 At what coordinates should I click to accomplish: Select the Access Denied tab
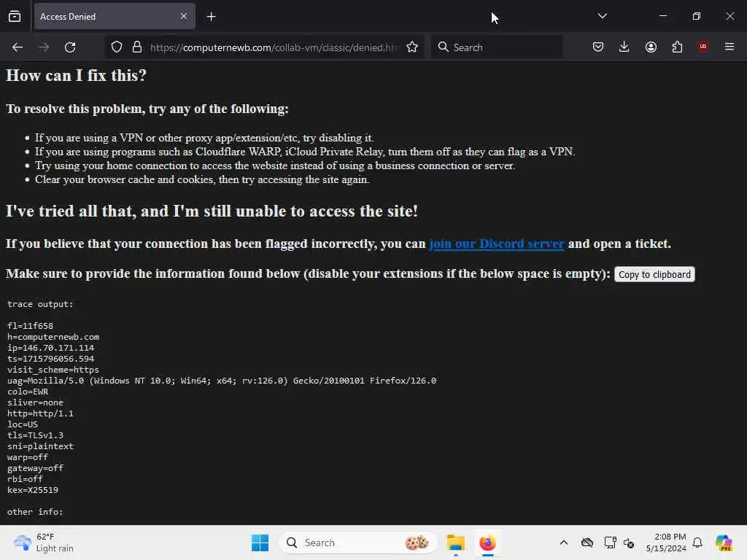(115, 17)
